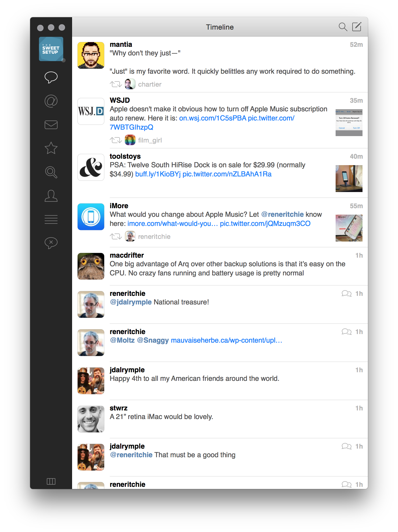Open the Favorites star tab
This screenshot has height=532, width=398.
coord(51,148)
